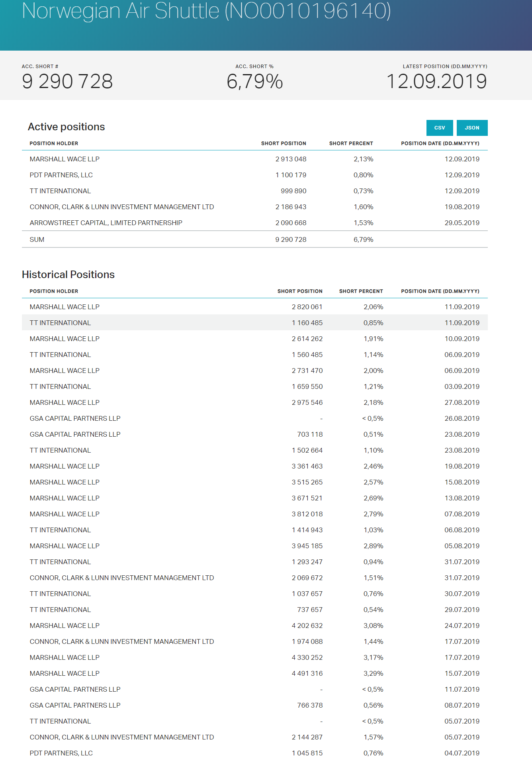Click GSA Capital Partners LLP entry dated 23.08.2019
The width and height of the screenshot is (532, 761).
[75, 434]
